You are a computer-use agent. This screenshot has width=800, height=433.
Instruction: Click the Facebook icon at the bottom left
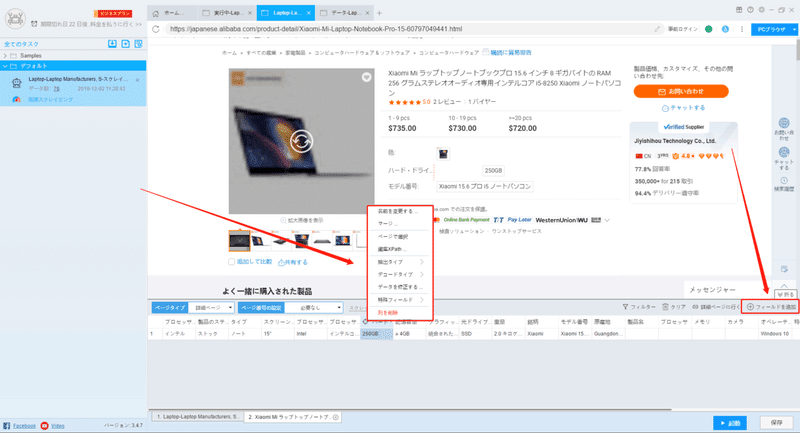coord(7,425)
